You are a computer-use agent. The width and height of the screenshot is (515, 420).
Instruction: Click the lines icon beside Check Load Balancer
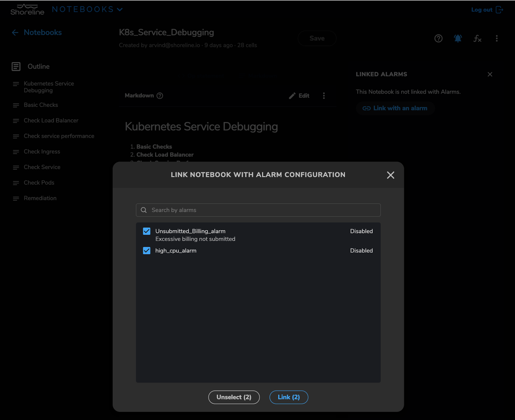point(16,121)
